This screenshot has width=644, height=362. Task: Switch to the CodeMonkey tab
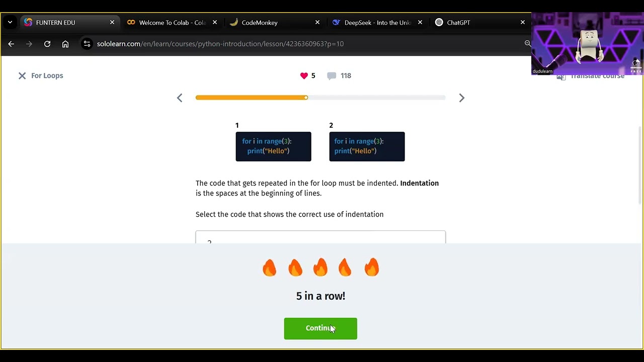(275, 23)
